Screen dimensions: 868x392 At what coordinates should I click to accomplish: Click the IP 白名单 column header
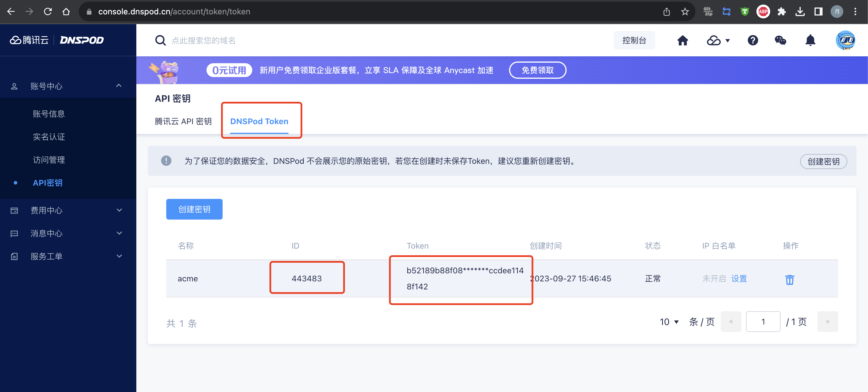pyautogui.click(x=719, y=246)
